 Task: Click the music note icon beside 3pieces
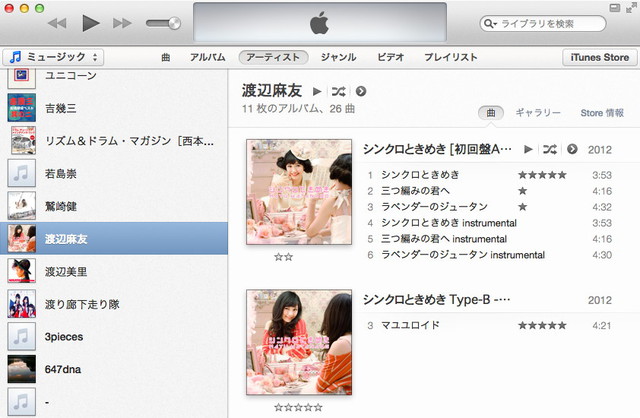22,336
